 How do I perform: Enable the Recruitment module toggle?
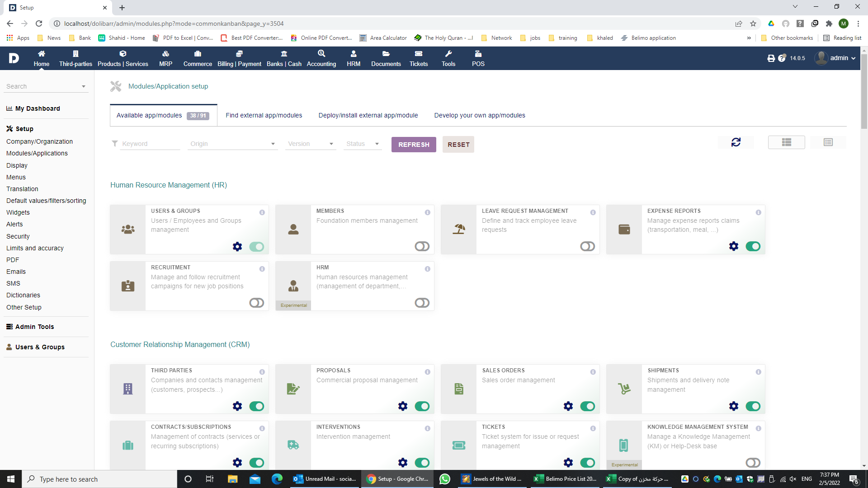click(256, 303)
